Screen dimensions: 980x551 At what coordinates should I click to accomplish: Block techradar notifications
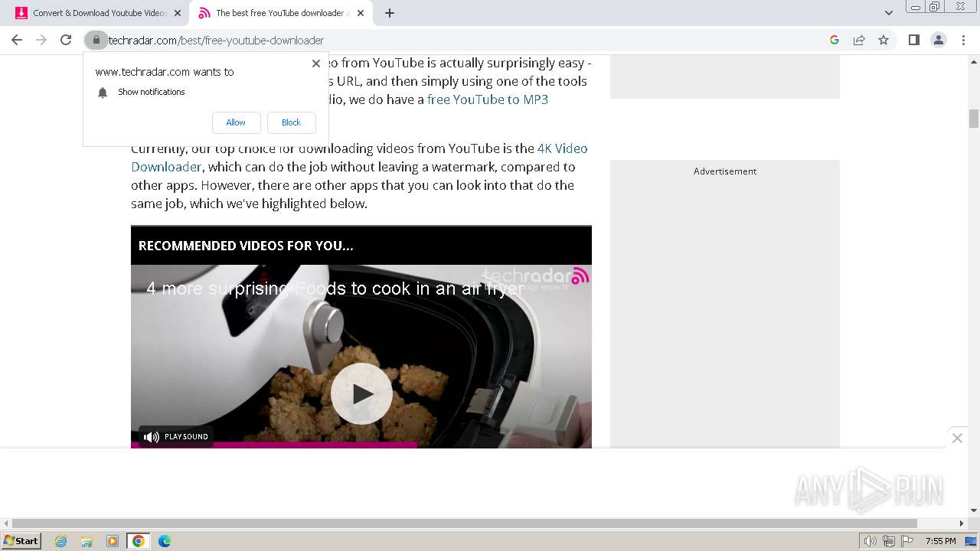click(291, 122)
